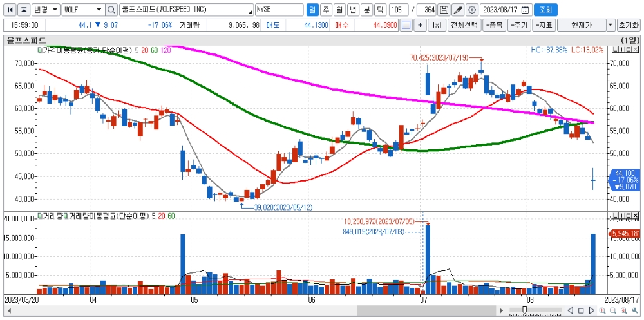
Task: Click the 현재가 current price button
Action: 582,25
